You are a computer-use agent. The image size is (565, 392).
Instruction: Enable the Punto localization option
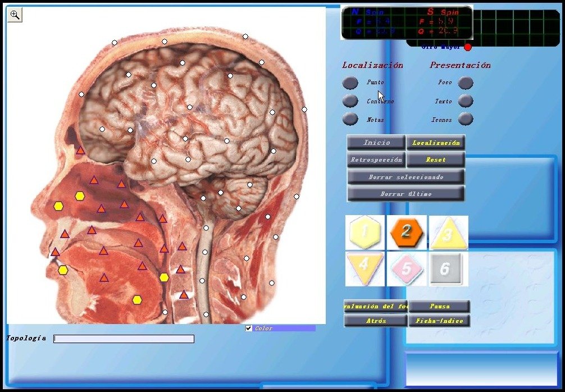(350, 83)
